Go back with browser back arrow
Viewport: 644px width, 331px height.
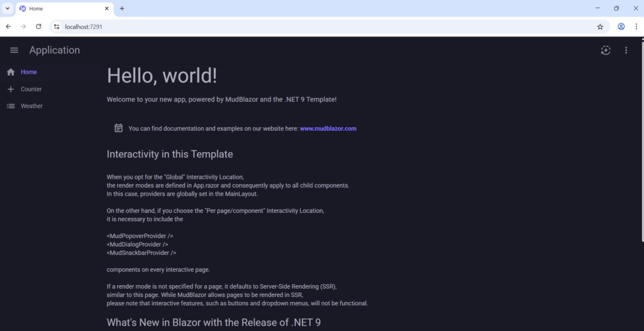[x=8, y=26]
